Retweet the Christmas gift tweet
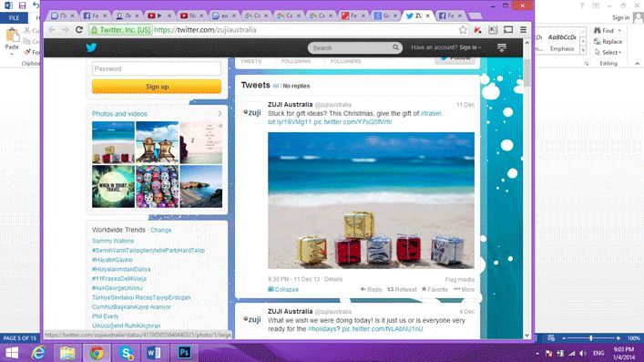The width and height of the screenshot is (644, 362). click(x=402, y=289)
